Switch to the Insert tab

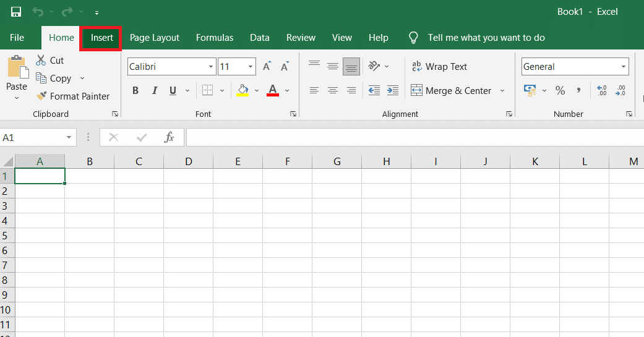[x=101, y=38]
